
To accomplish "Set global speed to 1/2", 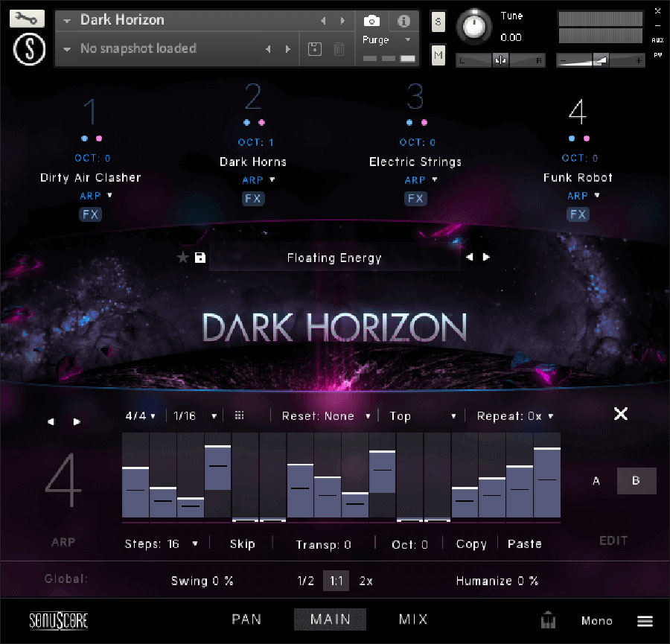I will point(305,581).
